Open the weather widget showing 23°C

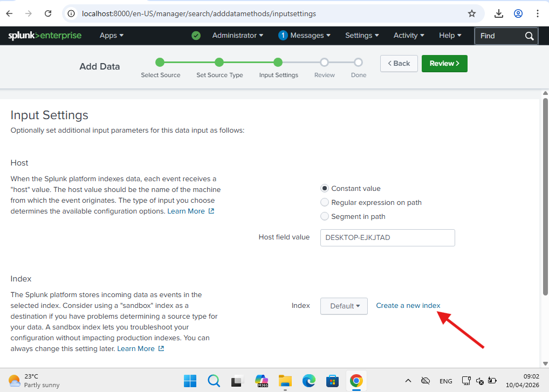33,381
